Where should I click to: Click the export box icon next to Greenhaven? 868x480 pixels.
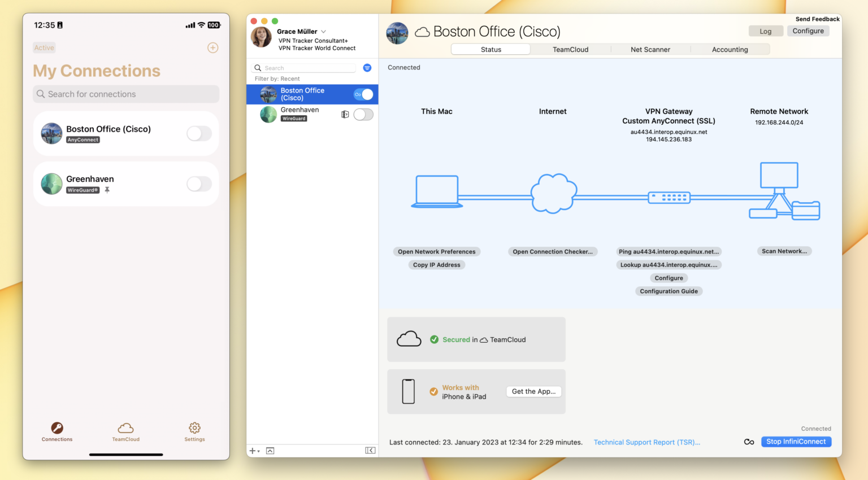(345, 114)
